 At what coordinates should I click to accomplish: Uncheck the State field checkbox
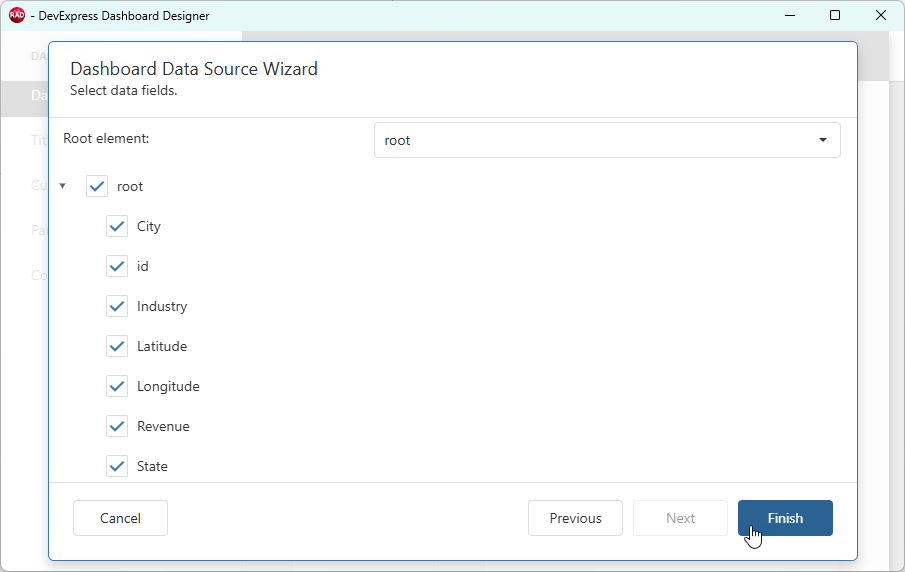coord(117,466)
